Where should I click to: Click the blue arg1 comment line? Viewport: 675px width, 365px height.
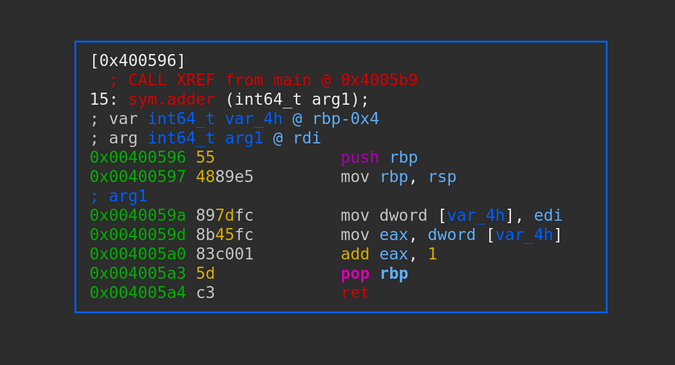(119, 196)
